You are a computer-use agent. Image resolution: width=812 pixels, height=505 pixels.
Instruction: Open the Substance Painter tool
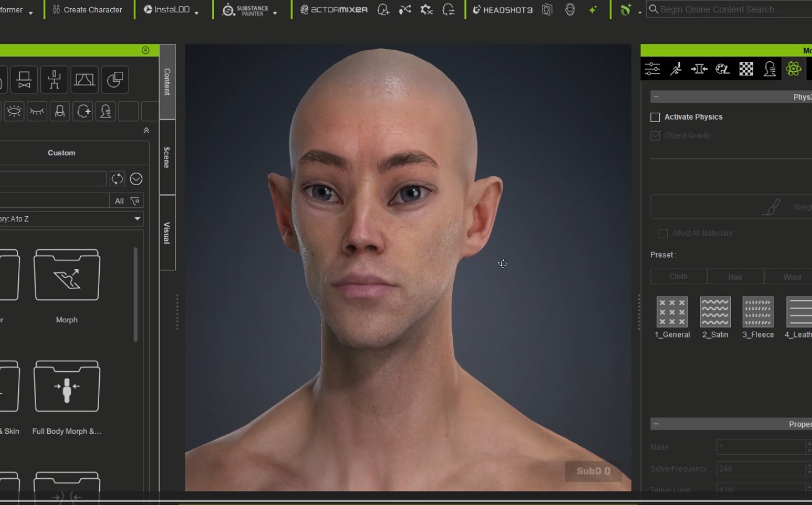[x=245, y=10]
